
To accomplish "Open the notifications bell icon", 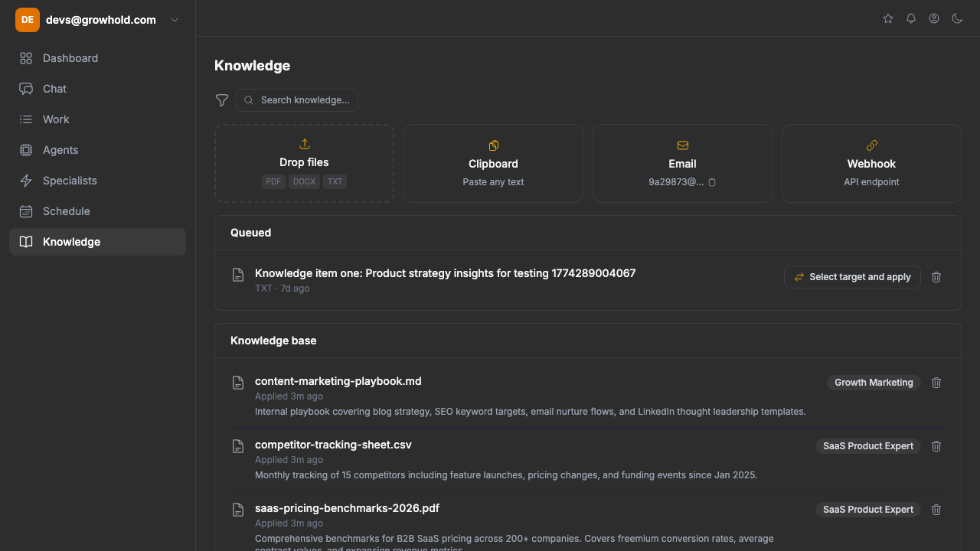I will coord(910,18).
